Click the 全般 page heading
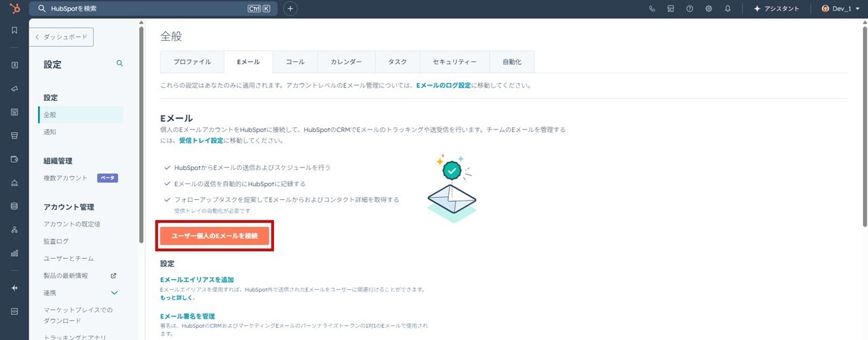 point(171,37)
